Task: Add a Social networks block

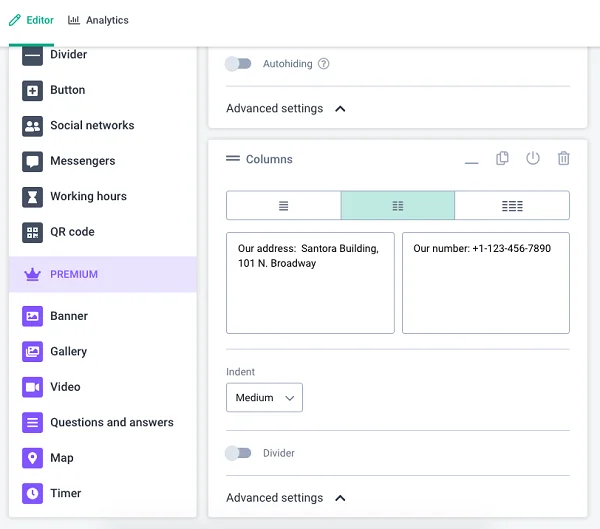Action: 78,126
